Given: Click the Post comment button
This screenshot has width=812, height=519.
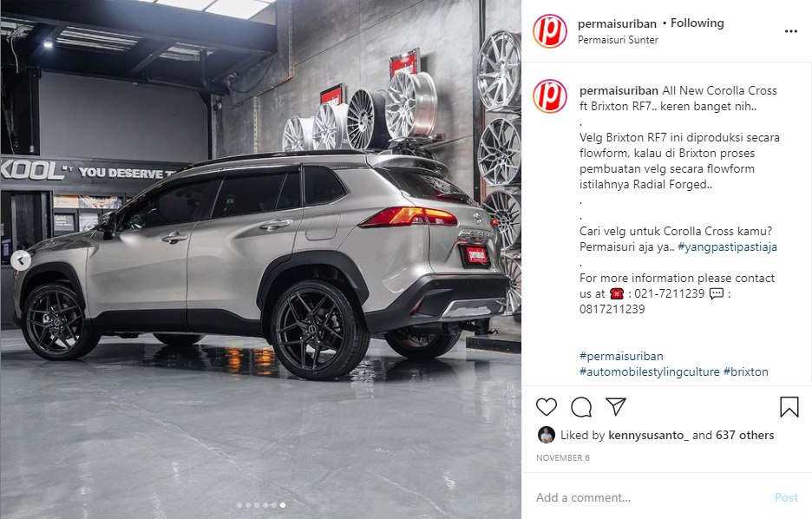Looking at the screenshot, I should click(786, 498).
